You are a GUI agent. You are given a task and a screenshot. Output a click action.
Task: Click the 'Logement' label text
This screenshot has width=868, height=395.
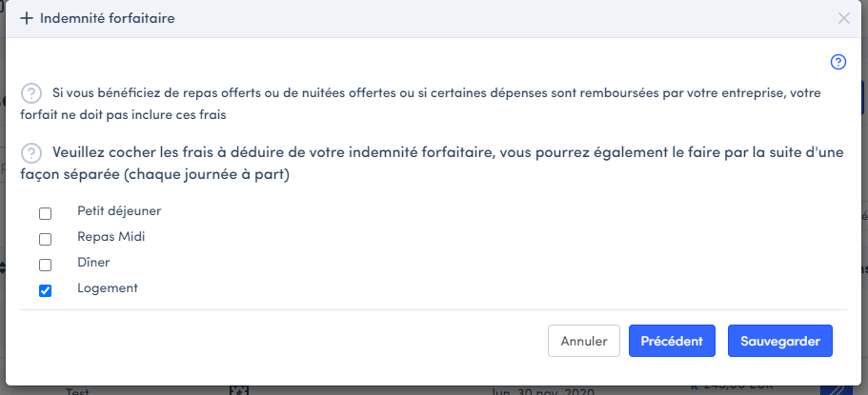click(108, 287)
